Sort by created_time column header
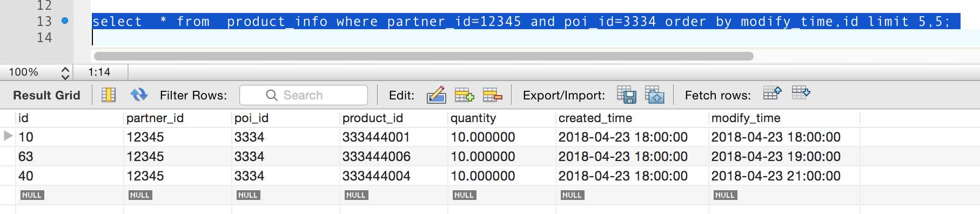The height and width of the screenshot is (214, 980). tap(632, 118)
